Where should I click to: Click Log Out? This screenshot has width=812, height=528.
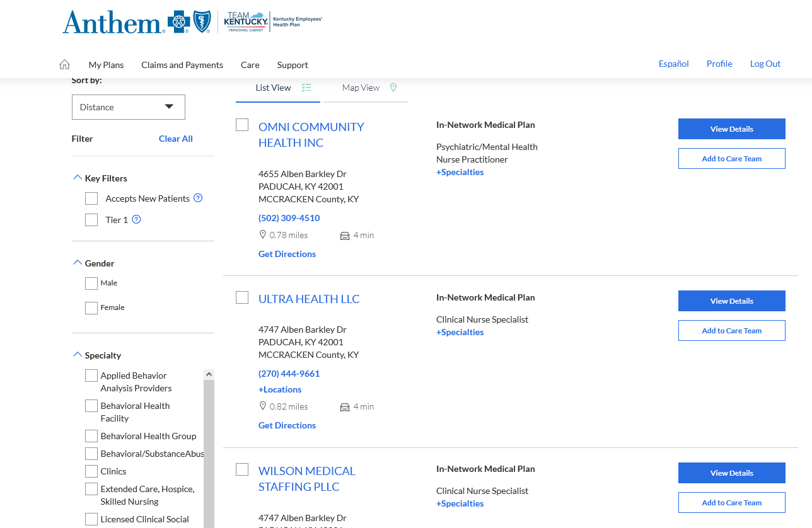(765, 64)
